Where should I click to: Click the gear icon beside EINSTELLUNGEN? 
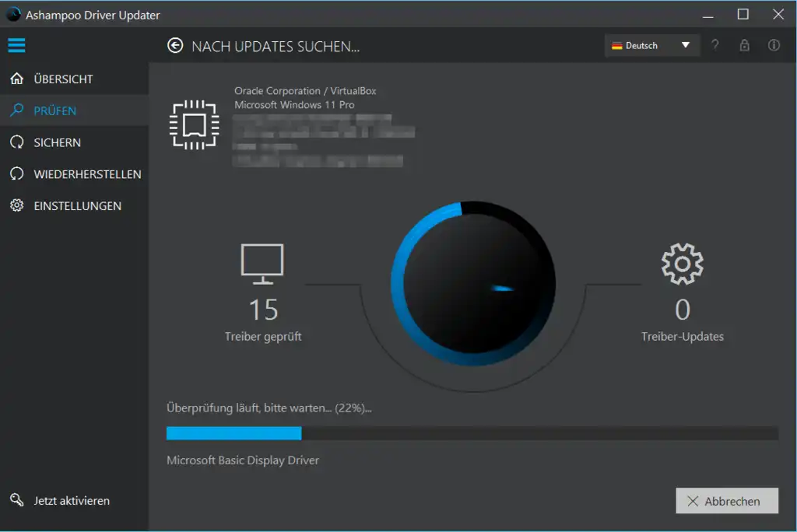click(17, 205)
